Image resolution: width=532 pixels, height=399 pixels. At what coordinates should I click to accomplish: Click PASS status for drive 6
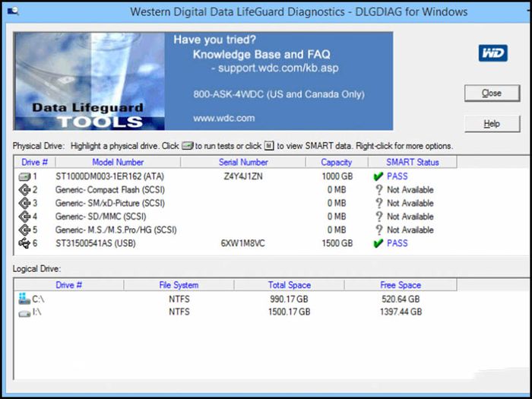[397, 243]
